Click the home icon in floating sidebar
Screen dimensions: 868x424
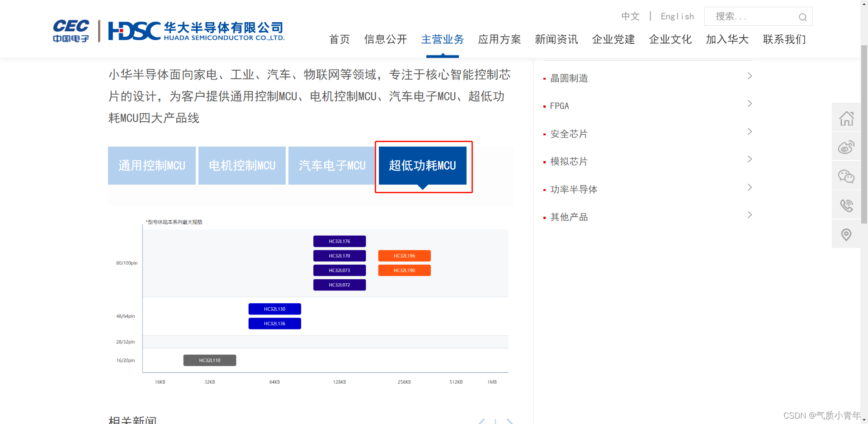(846, 119)
